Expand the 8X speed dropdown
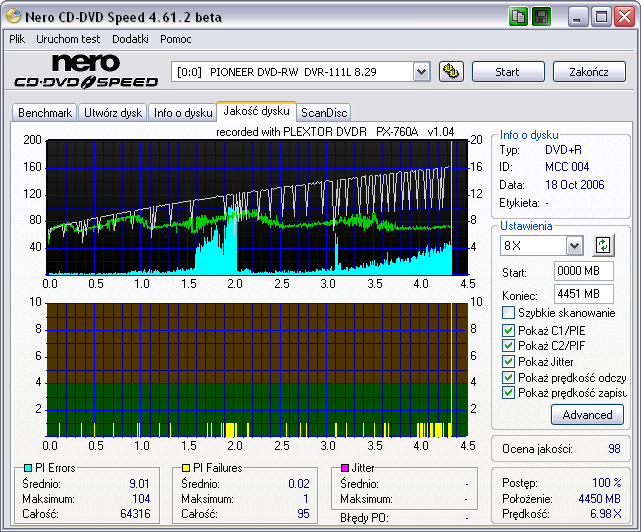641x532 pixels. point(574,246)
